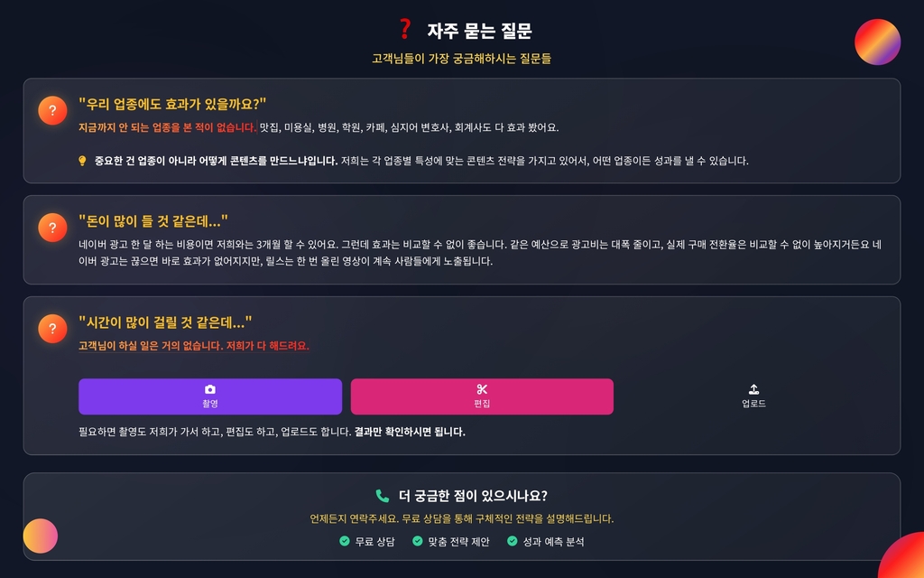Click the red question mark beside 자주 묻는 질문
Screen dimensions: 924x578
[405, 29]
